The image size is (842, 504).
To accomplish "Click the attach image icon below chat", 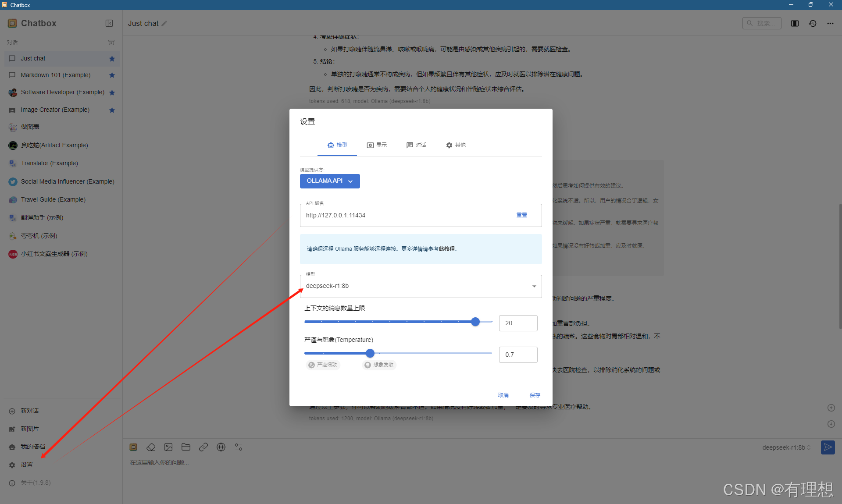I will [x=168, y=447].
